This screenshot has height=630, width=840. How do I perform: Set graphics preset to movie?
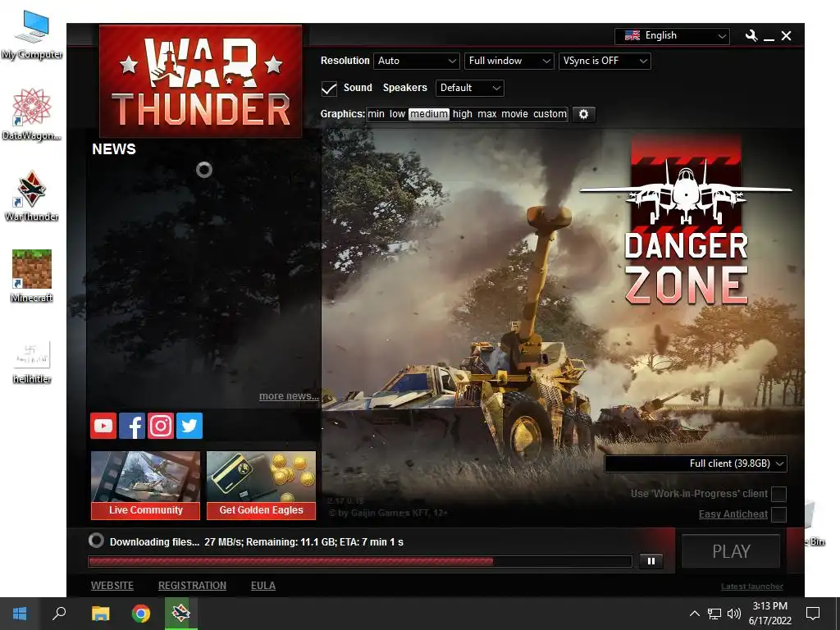(515, 114)
